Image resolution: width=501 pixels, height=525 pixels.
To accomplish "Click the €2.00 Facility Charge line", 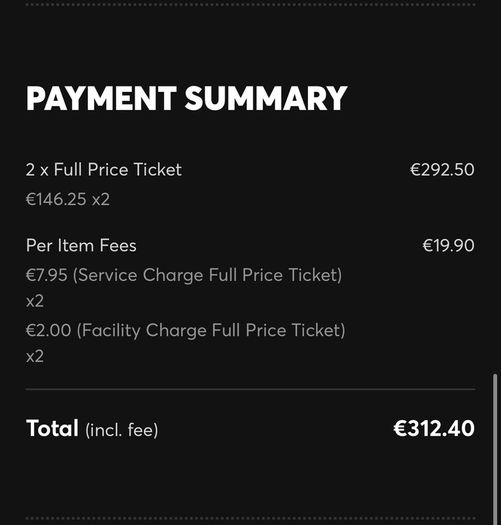I will pos(186,330).
